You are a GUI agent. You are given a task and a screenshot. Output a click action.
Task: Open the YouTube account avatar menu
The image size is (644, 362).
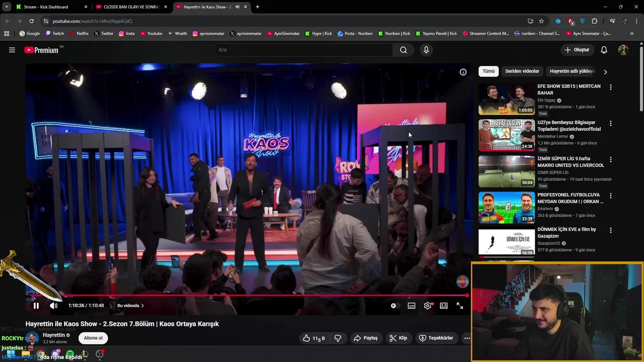623,50
